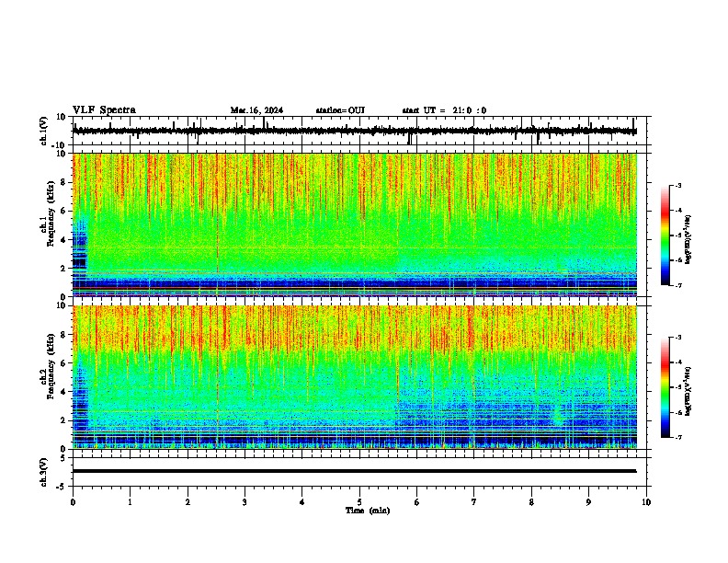Click the "station=OUI" header label
Screen dimensions: 728x563
pos(340,110)
